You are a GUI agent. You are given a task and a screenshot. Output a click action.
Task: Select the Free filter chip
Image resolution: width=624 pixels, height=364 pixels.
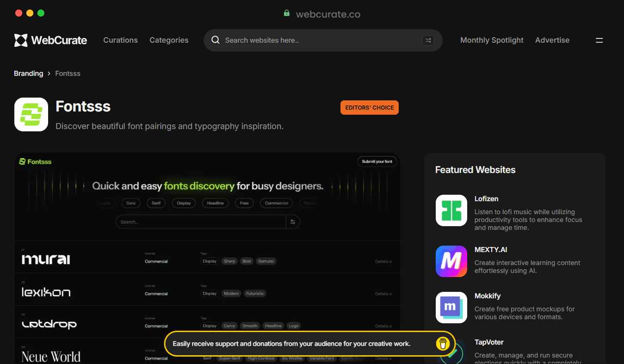tap(244, 203)
